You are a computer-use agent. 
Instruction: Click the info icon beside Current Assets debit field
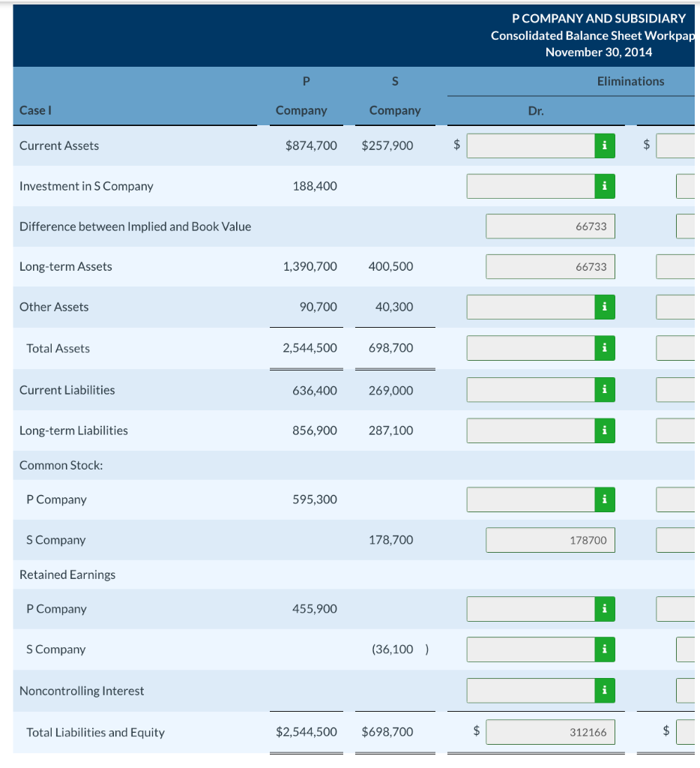605,145
